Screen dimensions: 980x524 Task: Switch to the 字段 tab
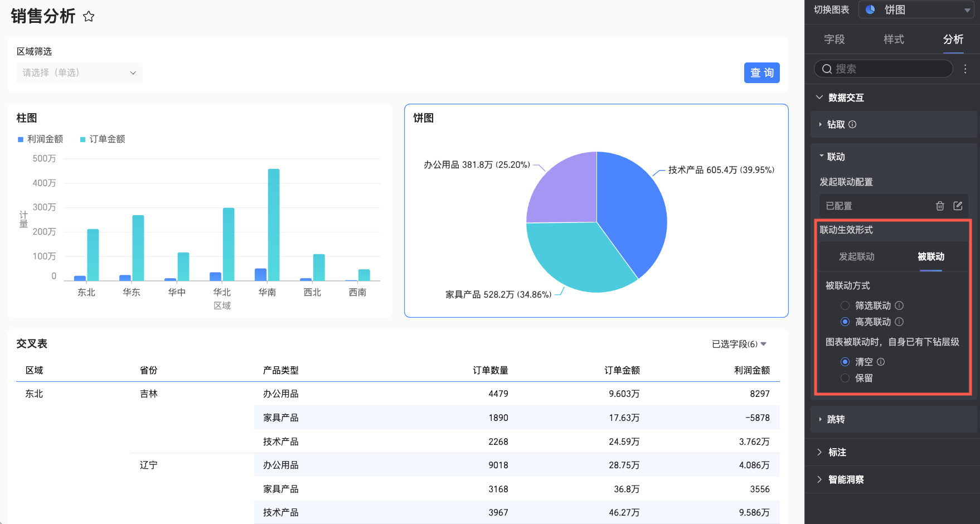coord(835,40)
